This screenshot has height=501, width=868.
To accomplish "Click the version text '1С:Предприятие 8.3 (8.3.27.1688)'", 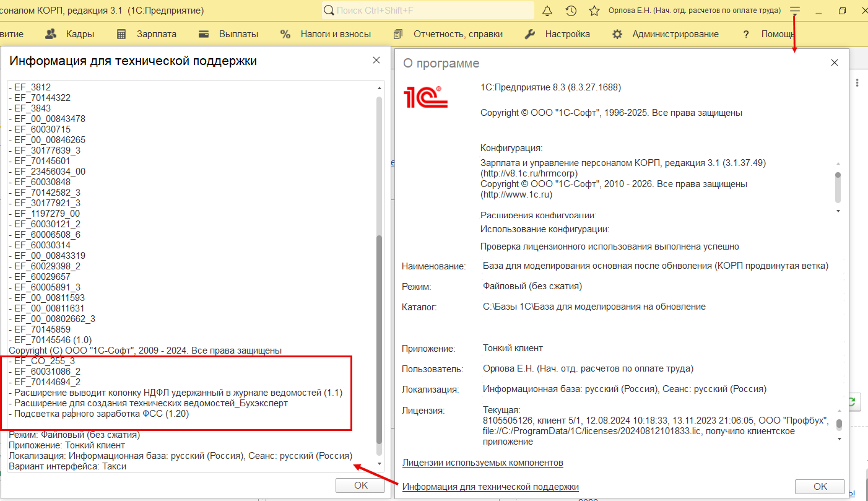I will [x=550, y=87].
